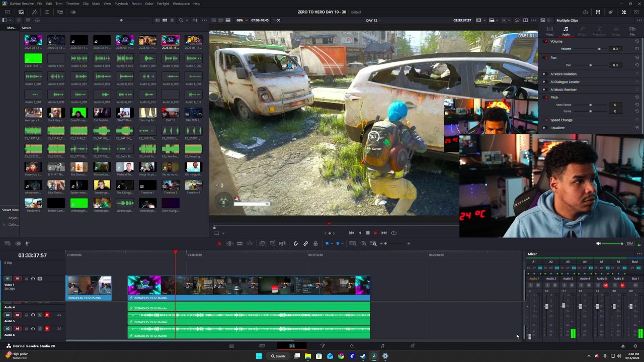
Task: Click Stop in viewer transport controls
Action: [x=367, y=233]
